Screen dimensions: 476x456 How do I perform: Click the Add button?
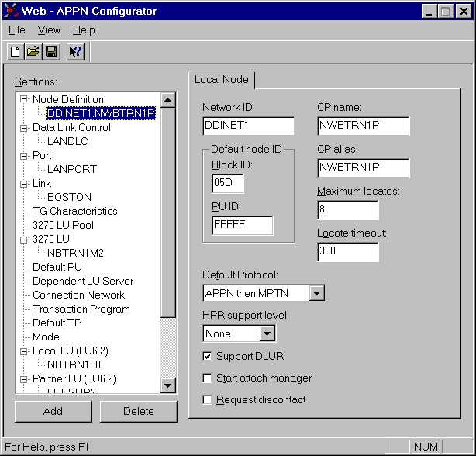point(53,412)
